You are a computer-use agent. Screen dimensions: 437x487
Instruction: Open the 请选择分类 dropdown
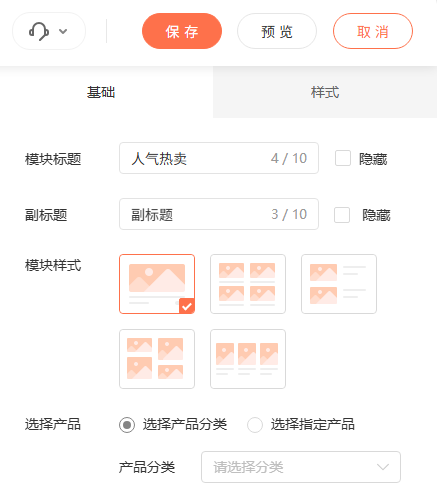click(x=301, y=467)
